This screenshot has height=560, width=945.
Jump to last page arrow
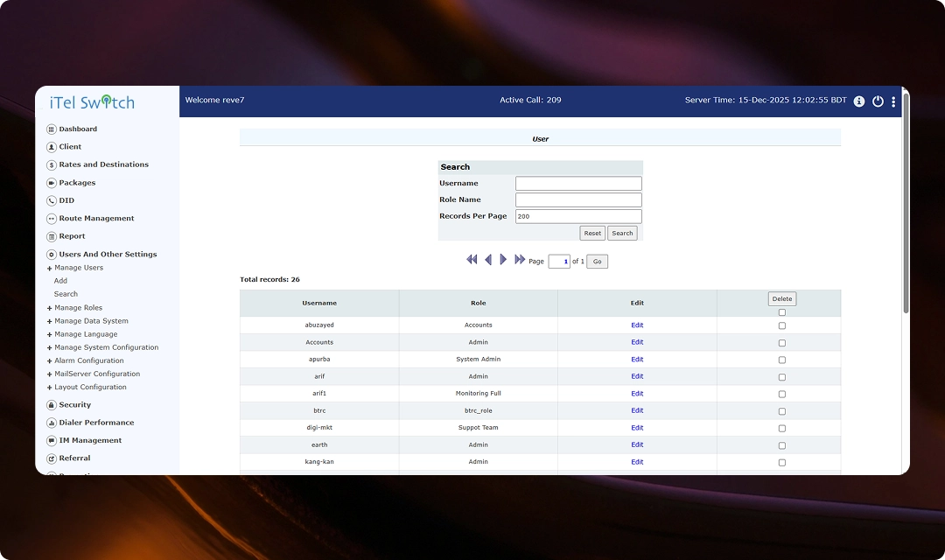tap(520, 260)
